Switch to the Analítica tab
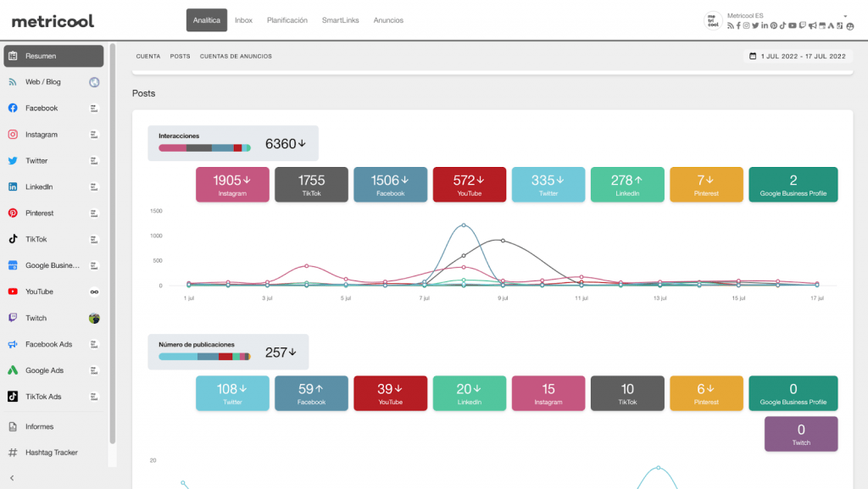868x489 pixels. click(x=207, y=19)
